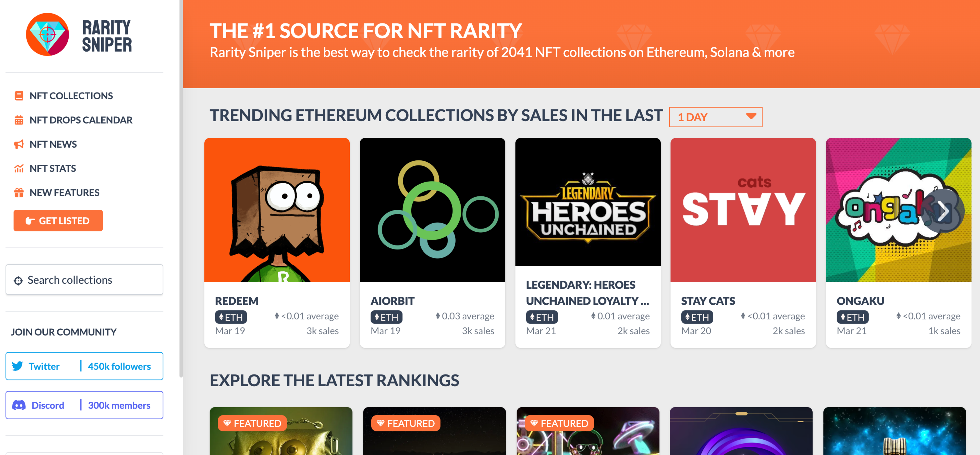Click the NFT Drops Calendar icon
The image size is (980, 455).
[x=19, y=120]
